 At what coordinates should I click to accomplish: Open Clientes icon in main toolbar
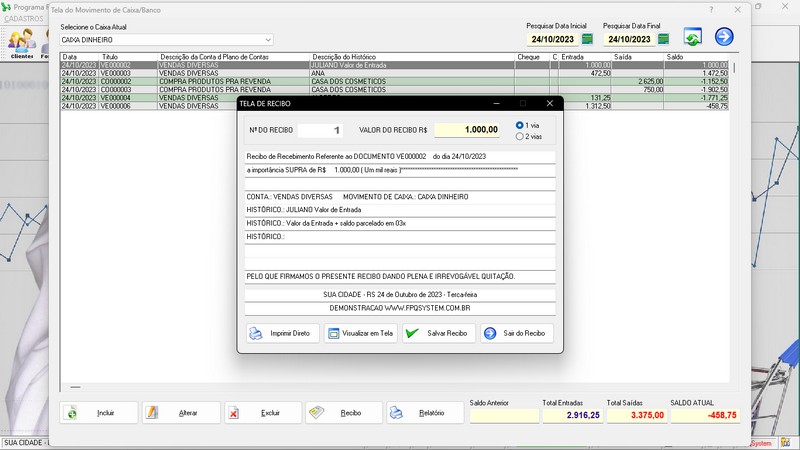(x=22, y=43)
